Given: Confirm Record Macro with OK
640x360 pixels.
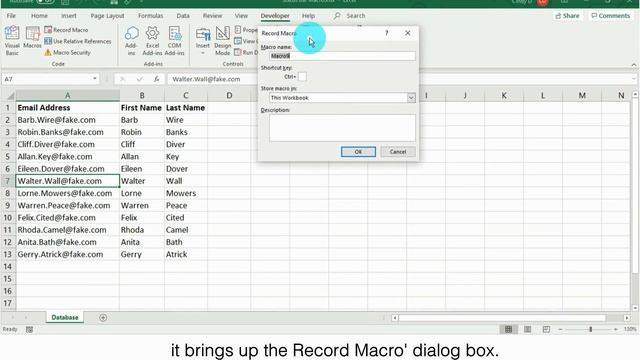Looking at the screenshot, I should pos(358,152).
